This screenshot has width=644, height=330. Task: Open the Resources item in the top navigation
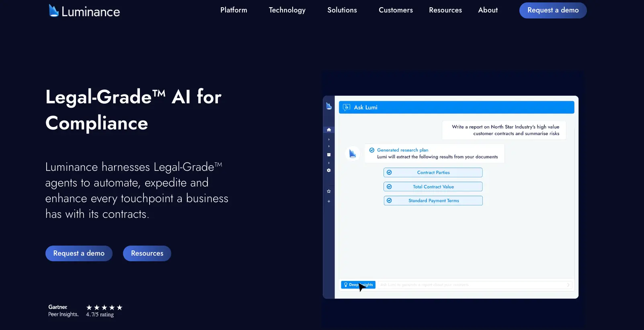pyautogui.click(x=445, y=10)
